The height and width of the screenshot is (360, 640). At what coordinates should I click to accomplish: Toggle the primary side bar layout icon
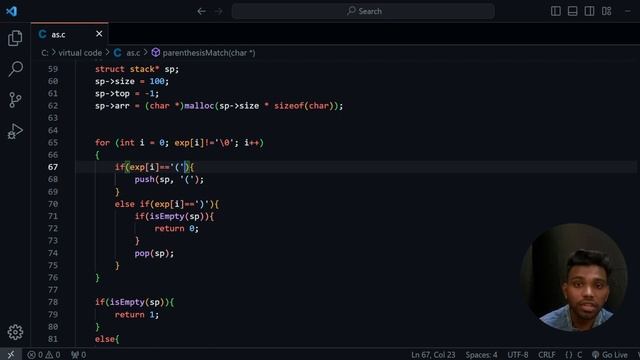(556, 11)
